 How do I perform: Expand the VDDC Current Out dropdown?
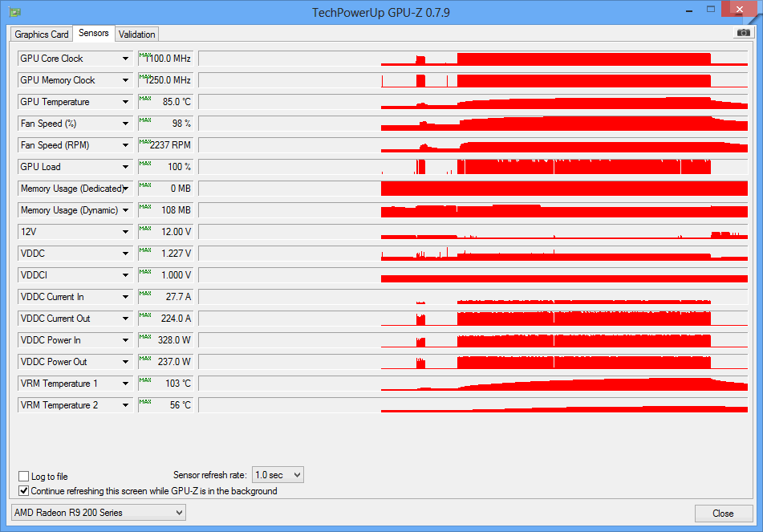tap(75, 319)
